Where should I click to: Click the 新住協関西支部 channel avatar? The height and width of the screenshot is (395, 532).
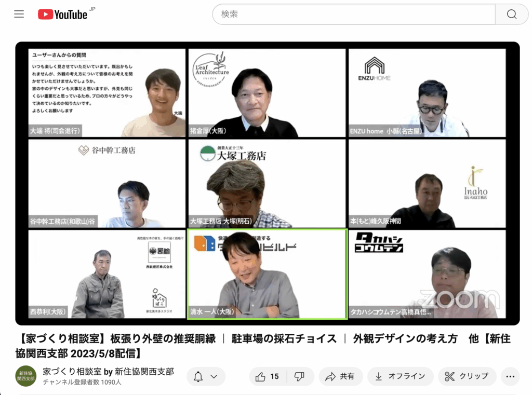pyautogui.click(x=25, y=376)
